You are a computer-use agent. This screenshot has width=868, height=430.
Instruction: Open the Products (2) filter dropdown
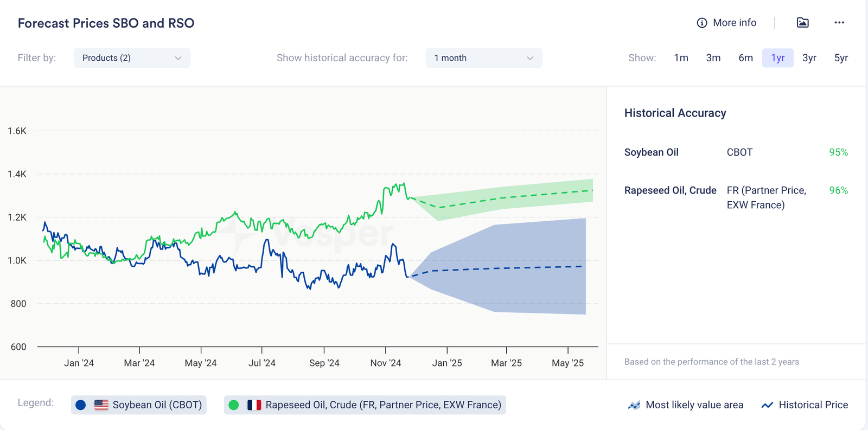pos(132,58)
